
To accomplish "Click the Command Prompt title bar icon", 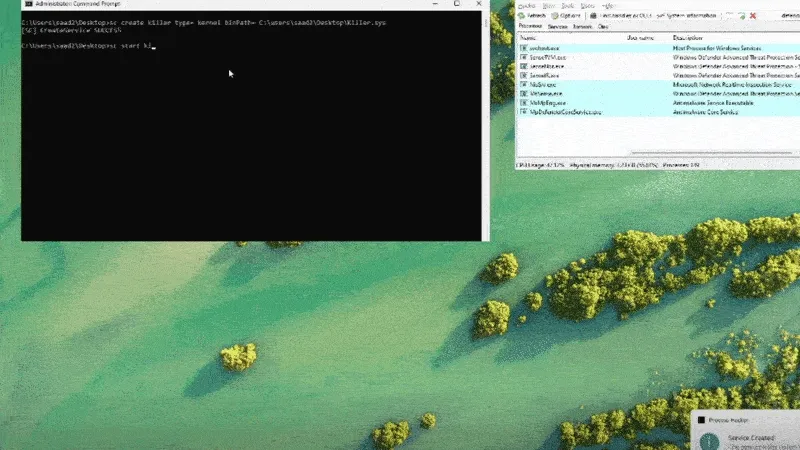I will click(28, 4).
